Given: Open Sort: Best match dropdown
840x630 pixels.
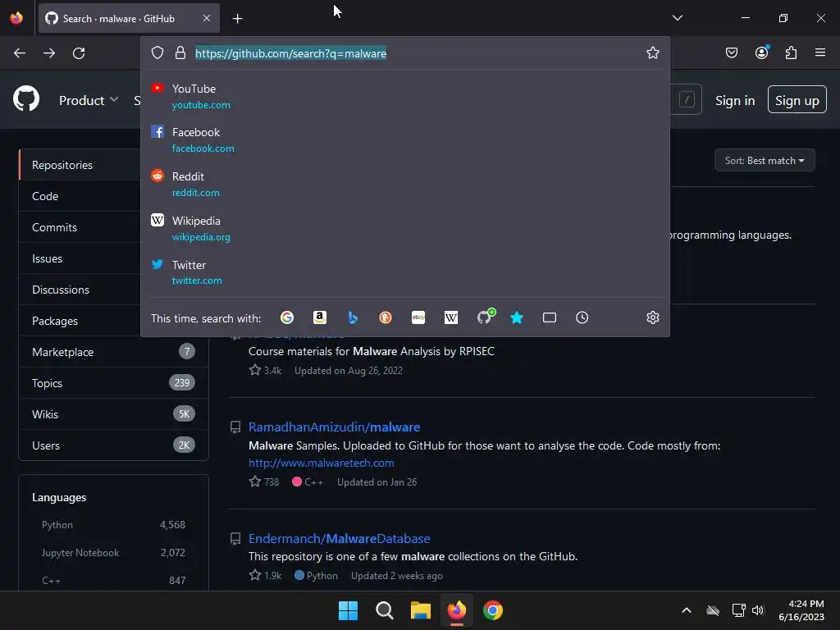Looking at the screenshot, I should click(765, 160).
